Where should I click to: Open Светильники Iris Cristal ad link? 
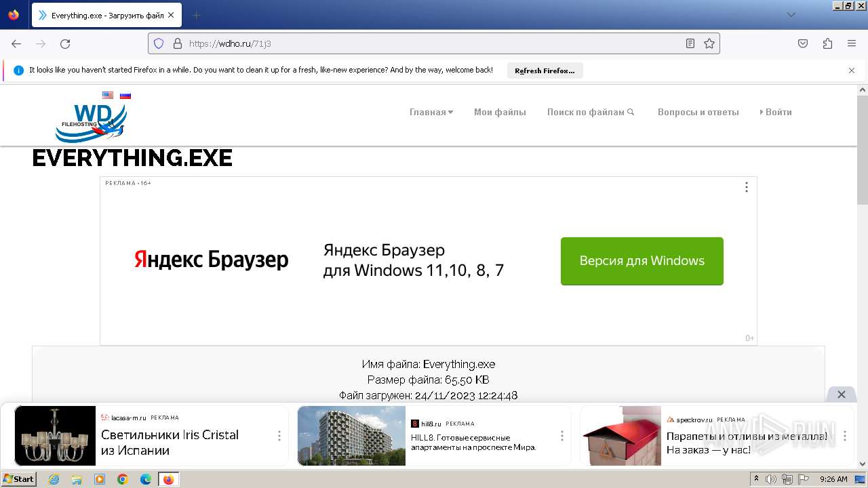click(x=170, y=443)
